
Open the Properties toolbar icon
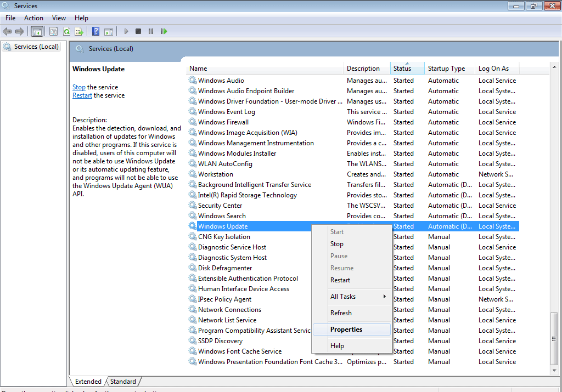(53, 31)
